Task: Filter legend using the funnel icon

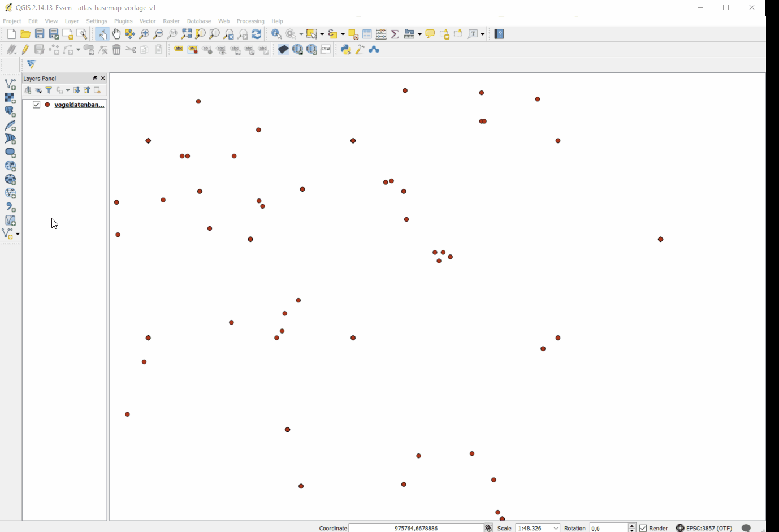Action: [x=49, y=90]
